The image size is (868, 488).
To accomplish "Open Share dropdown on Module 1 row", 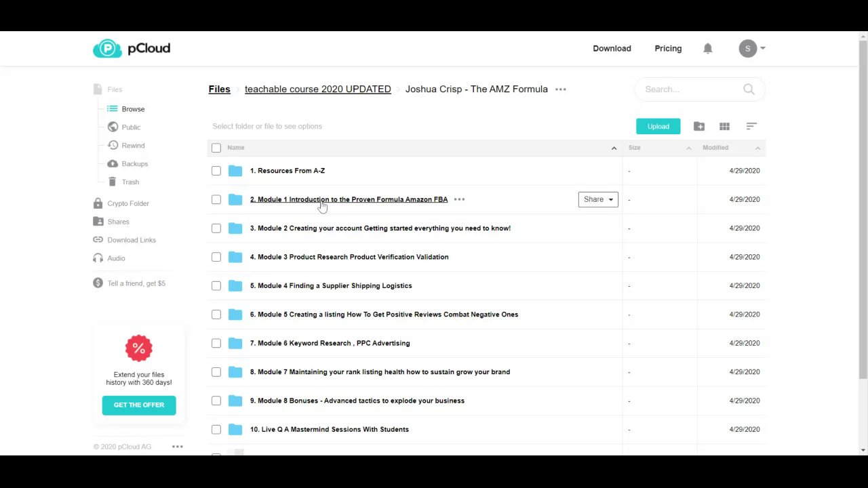I will (x=598, y=199).
